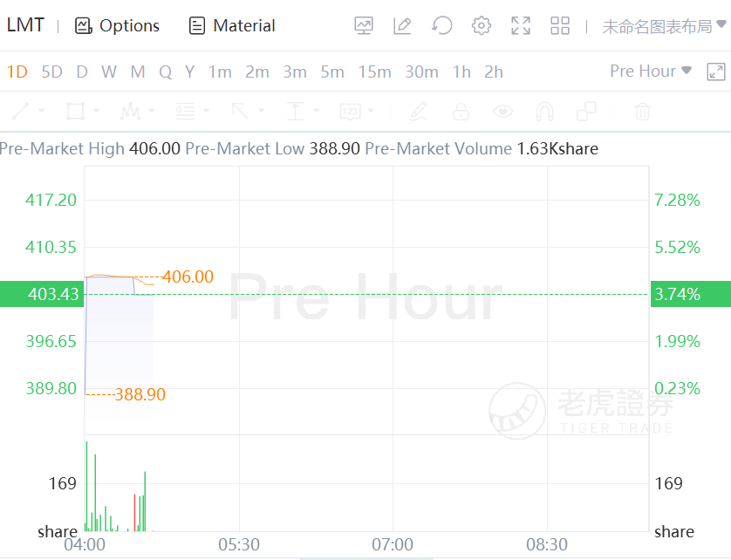Switch to the 5D timeframe tab

click(52, 72)
